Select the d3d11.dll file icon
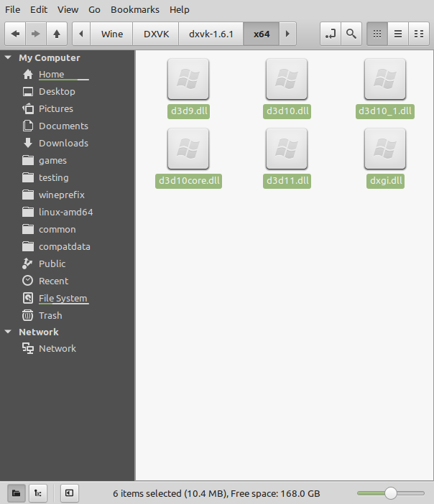Viewport: 434px width, 504px height. click(287, 149)
